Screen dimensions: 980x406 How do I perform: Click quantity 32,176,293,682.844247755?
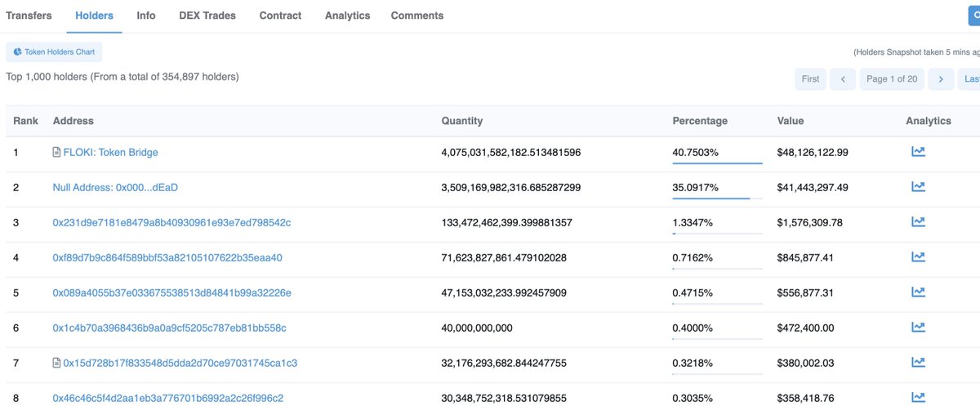pos(504,363)
